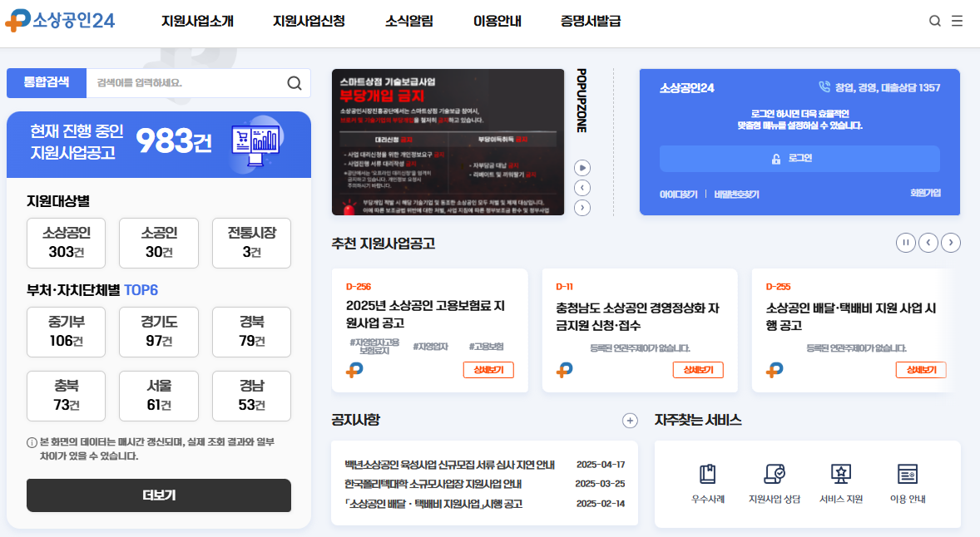Click the logo icon on 고용보험료 card
This screenshot has height=537, width=980.
click(354, 370)
